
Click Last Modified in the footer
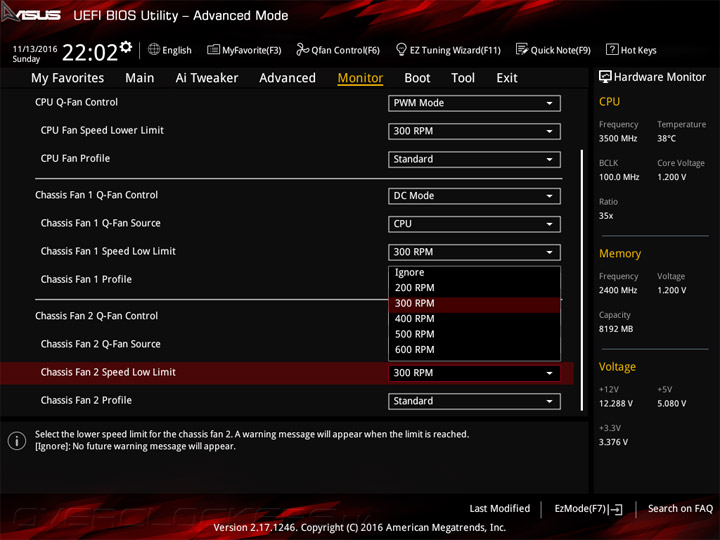point(500,508)
